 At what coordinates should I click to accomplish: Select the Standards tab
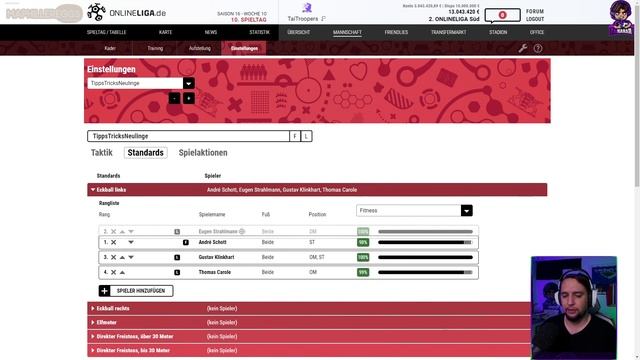pyautogui.click(x=146, y=153)
